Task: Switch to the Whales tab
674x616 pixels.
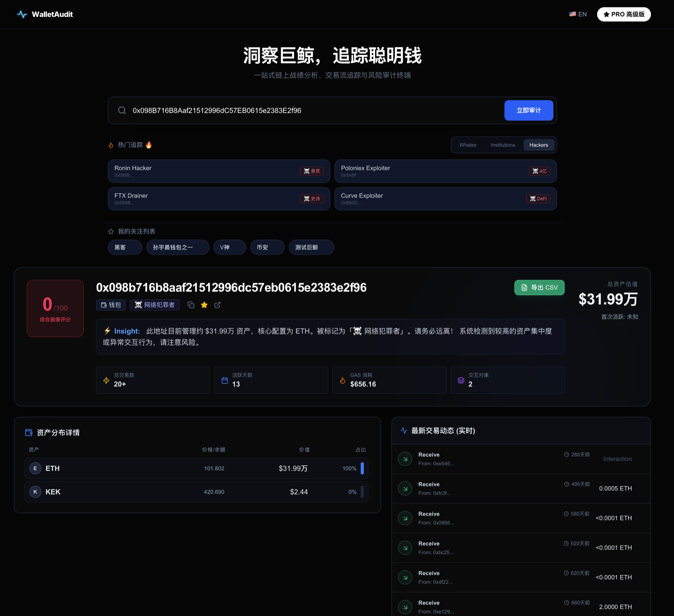Action: click(468, 145)
